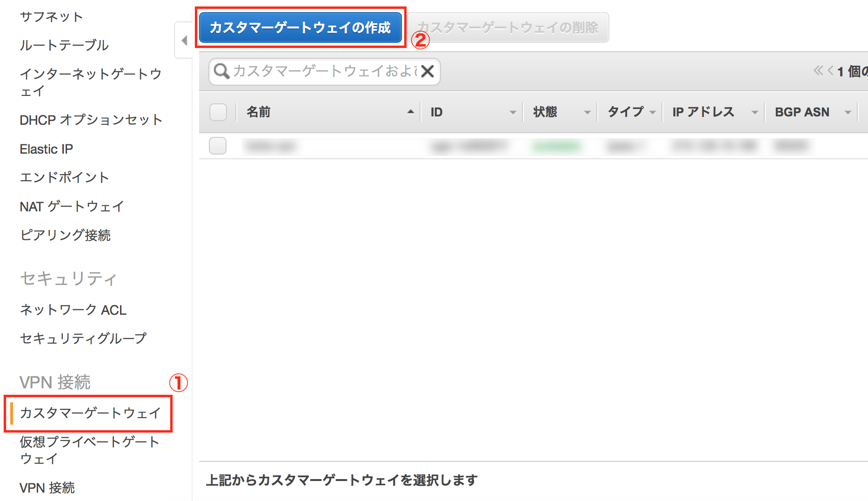Open the ID column dropdown
Screen dimensions: 868x501
tap(513, 112)
